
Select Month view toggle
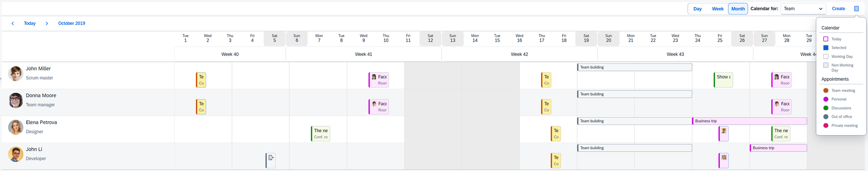click(738, 9)
